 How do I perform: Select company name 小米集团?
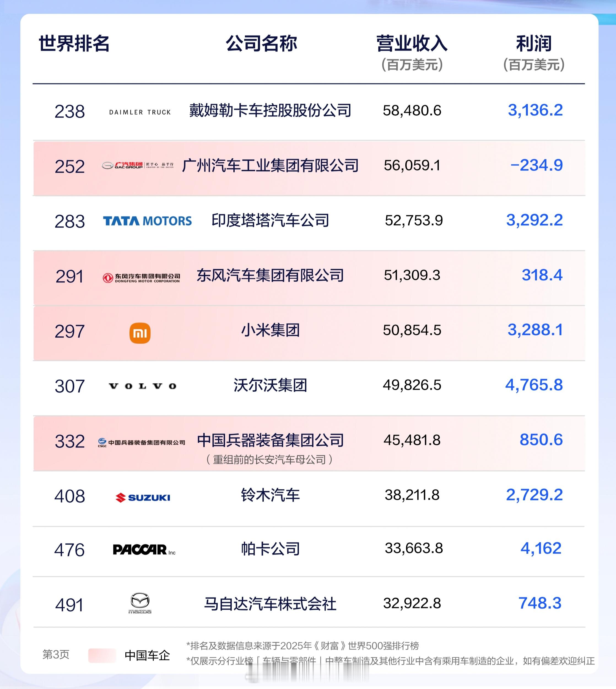(270, 330)
